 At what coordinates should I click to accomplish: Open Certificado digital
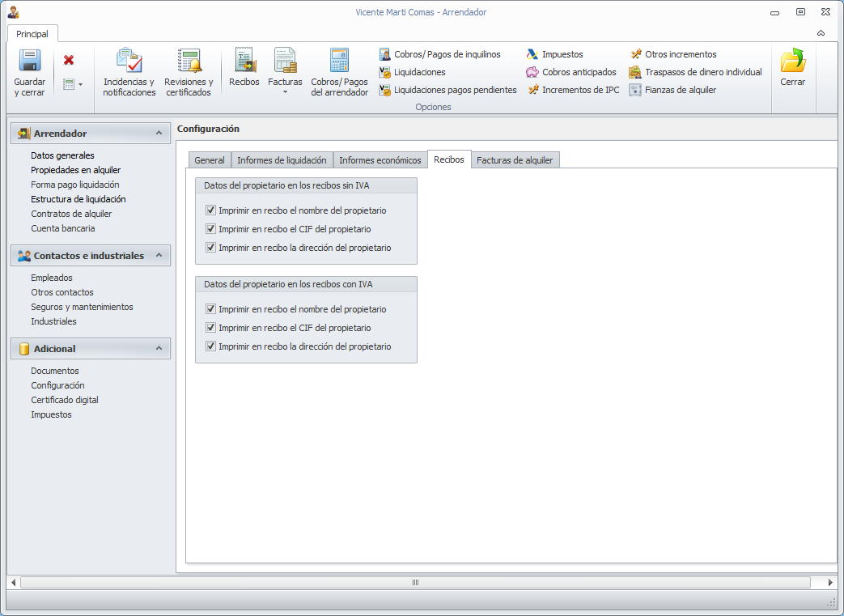pyautogui.click(x=65, y=400)
